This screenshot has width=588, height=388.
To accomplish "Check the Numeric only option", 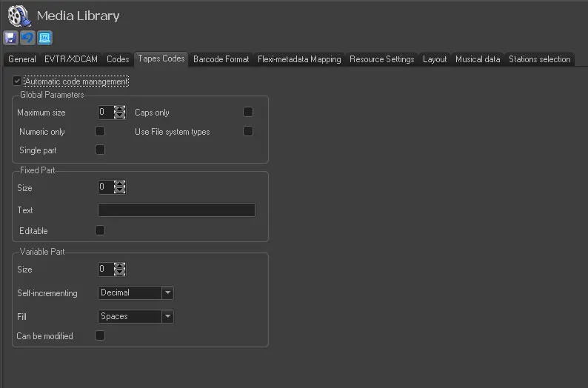I will 100,131.
